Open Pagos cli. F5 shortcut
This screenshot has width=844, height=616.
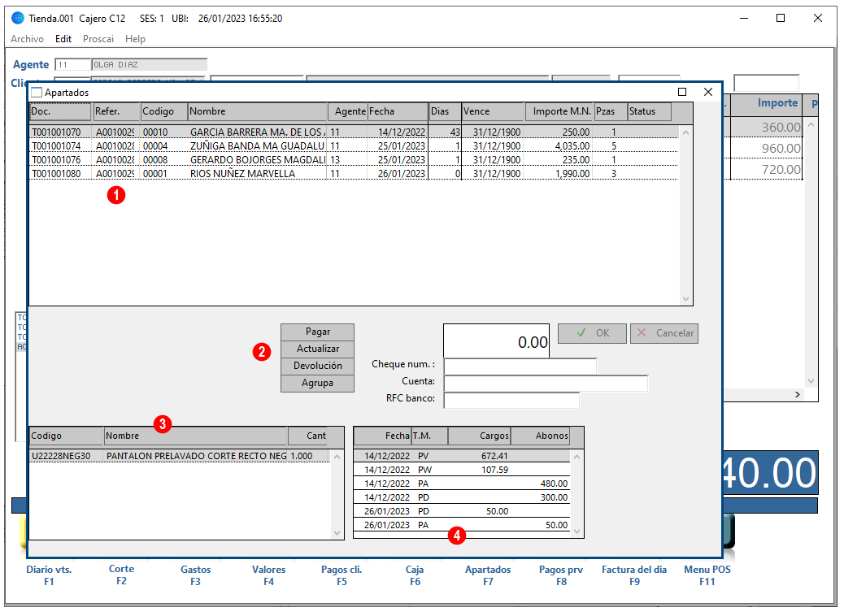click(342, 575)
